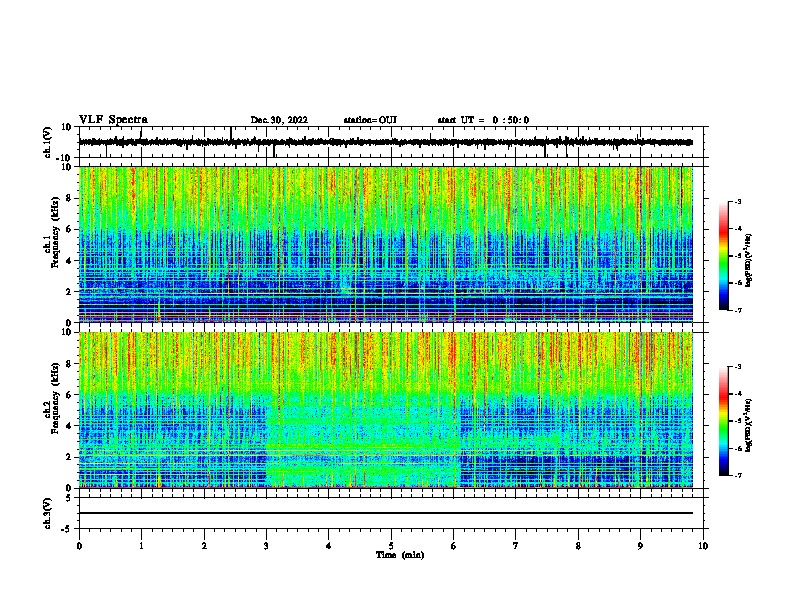This screenshot has width=792, height=612.
Task: Click the "-3" tick on ch.1 color bar
Action: click(x=738, y=201)
